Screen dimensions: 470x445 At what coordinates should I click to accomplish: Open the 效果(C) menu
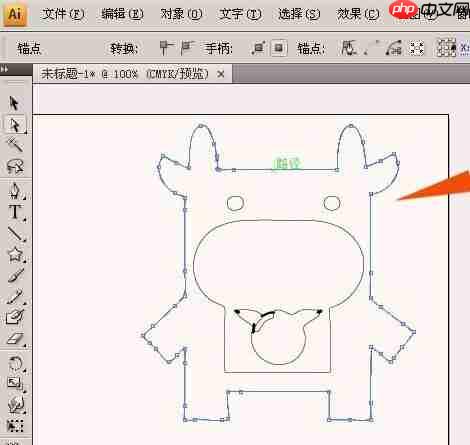coord(358,14)
